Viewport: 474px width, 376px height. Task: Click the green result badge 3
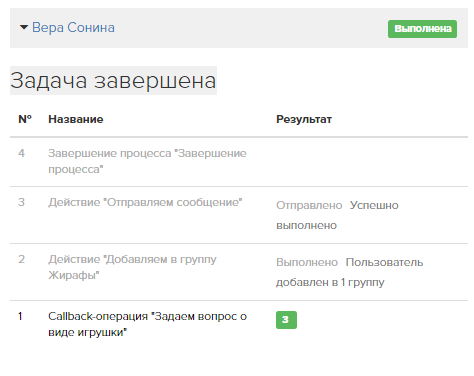(x=286, y=320)
